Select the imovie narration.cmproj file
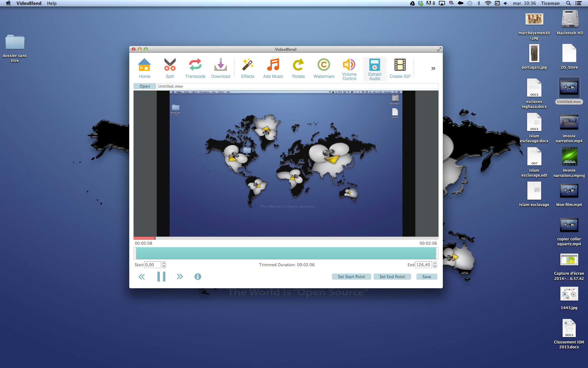 pos(569,163)
